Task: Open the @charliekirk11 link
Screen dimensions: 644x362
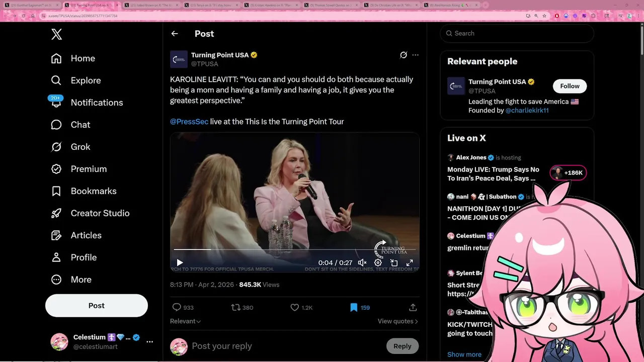Action: tap(527, 111)
